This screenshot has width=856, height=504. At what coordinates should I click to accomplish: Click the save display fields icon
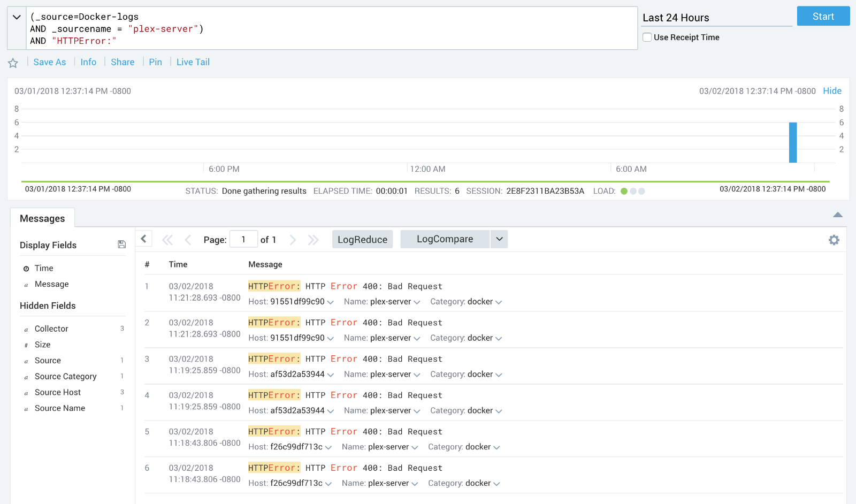point(121,245)
